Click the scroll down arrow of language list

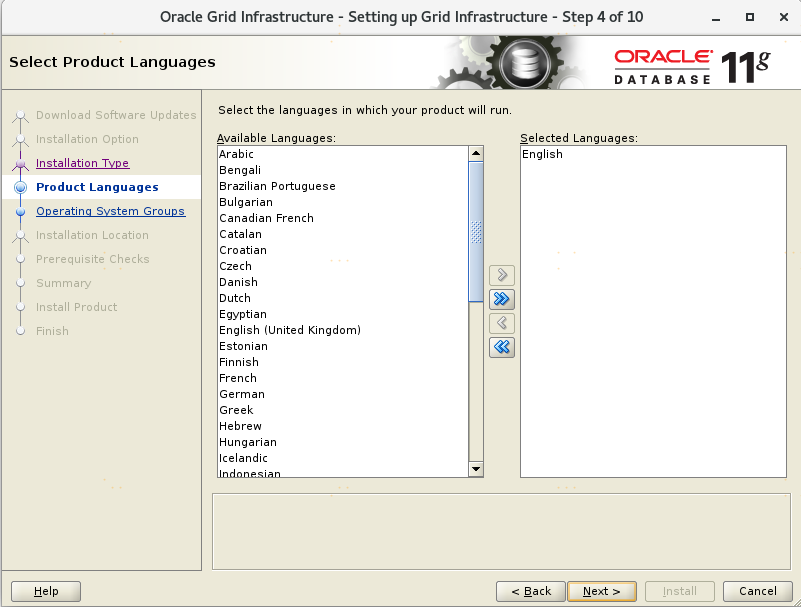pyautogui.click(x=476, y=469)
